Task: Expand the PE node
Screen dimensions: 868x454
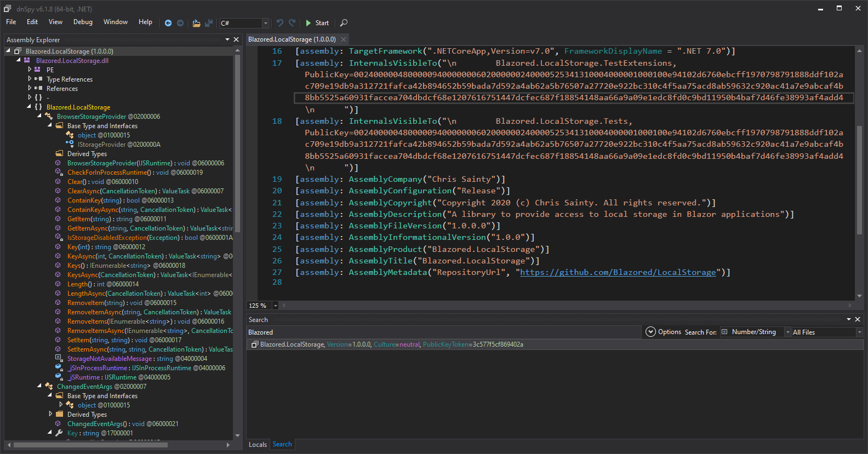Action: pos(30,70)
